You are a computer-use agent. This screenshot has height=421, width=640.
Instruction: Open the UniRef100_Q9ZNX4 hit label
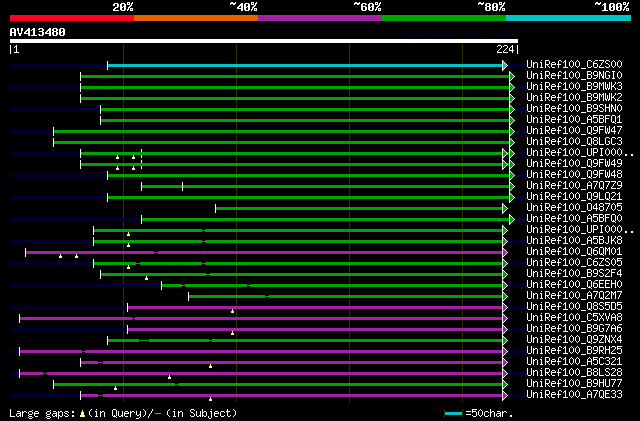574,340
